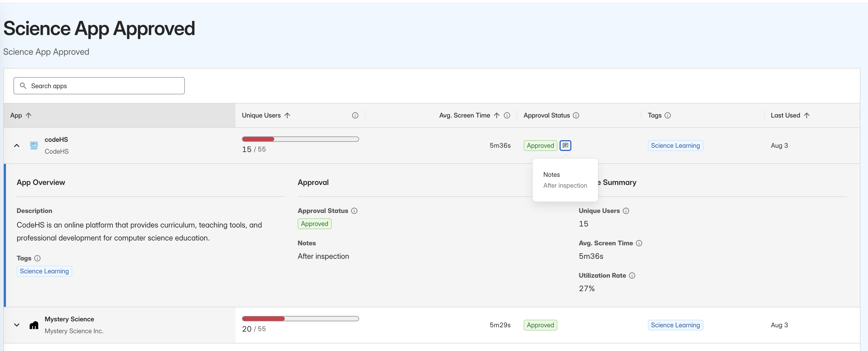Sort by Avg. Screen Time arrow
This screenshot has height=351, width=868.
click(x=497, y=115)
